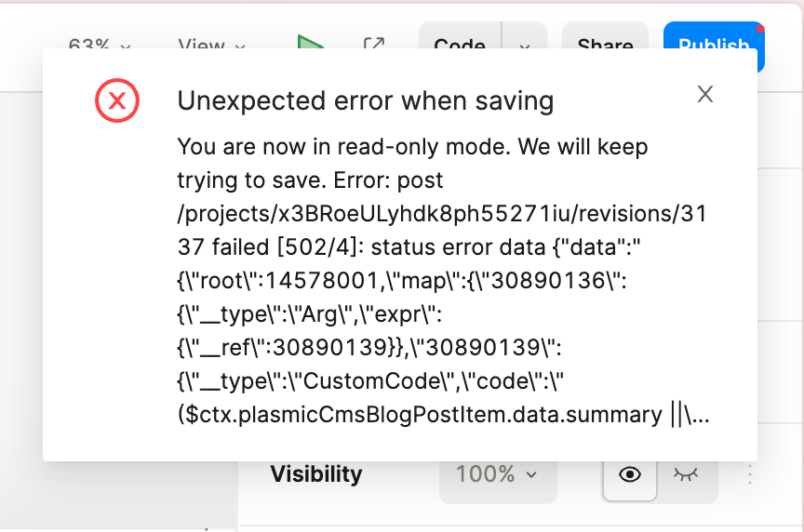Click the 'You are now in read-only mode' text
The image size is (804, 532).
click(x=343, y=147)
